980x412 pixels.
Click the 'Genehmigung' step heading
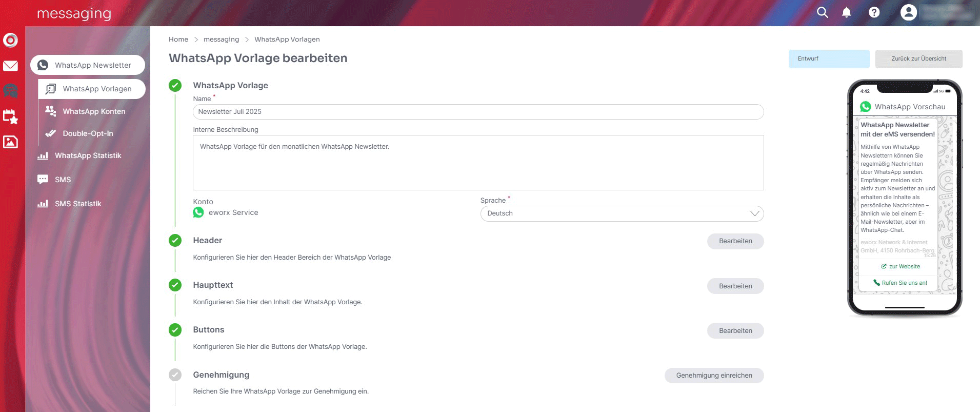(221, 375)
